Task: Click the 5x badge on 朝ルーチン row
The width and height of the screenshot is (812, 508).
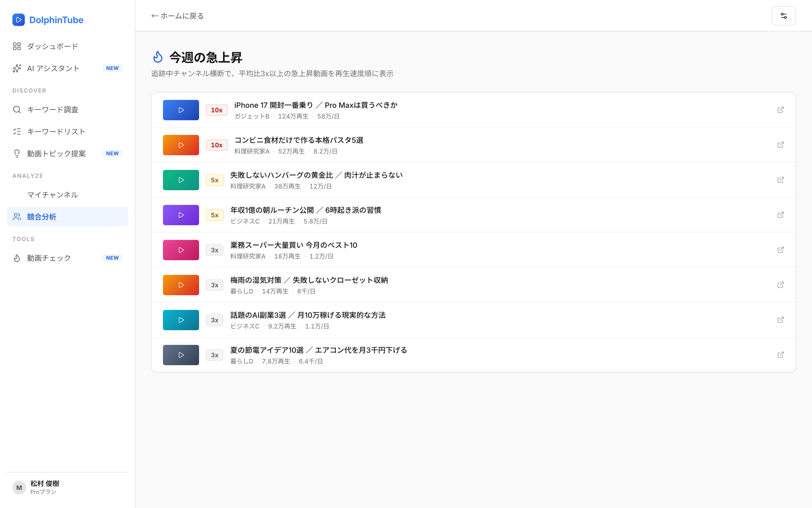Action: pos(214,215)
